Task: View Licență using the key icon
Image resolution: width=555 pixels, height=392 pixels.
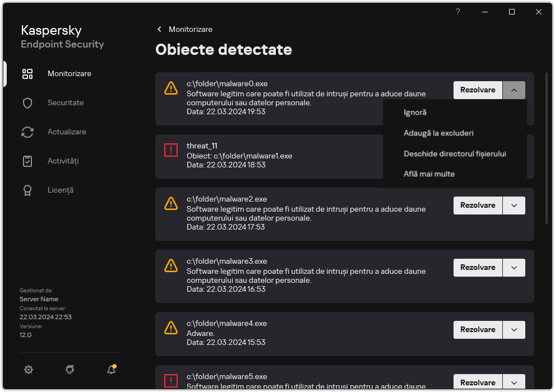Action: pos(27,190)
